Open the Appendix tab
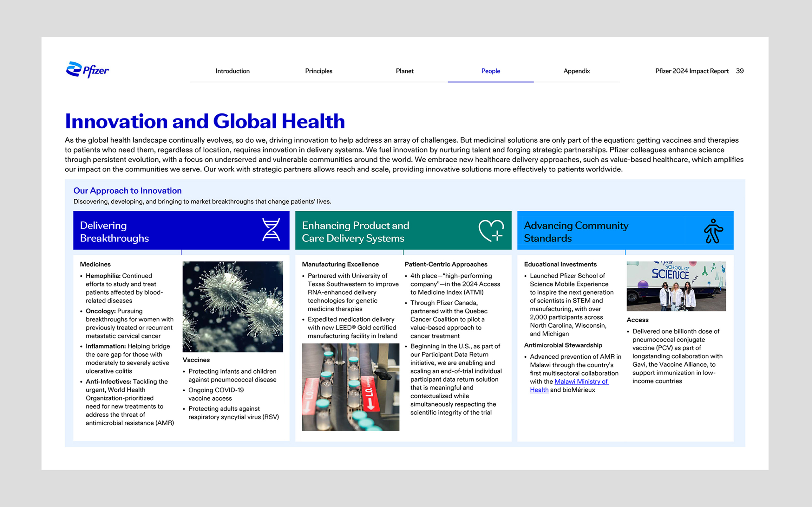Viewport: 812px width, 507px height. [x=576, y=71]
